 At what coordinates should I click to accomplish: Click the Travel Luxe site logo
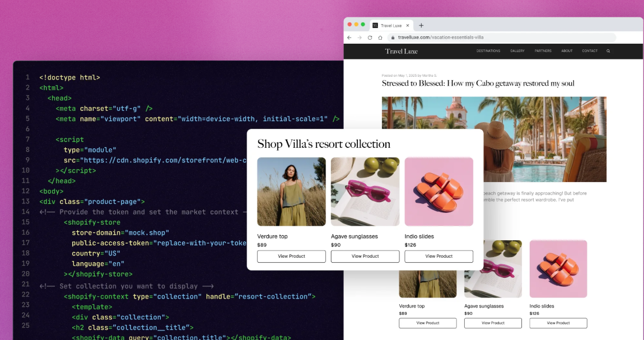[x=402, y=52]
